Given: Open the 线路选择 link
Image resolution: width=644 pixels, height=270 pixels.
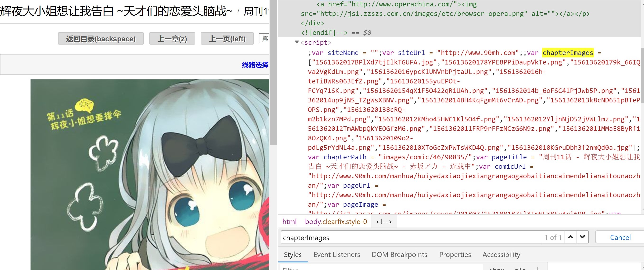Looking at the screenshot, I should click(255, 65).
